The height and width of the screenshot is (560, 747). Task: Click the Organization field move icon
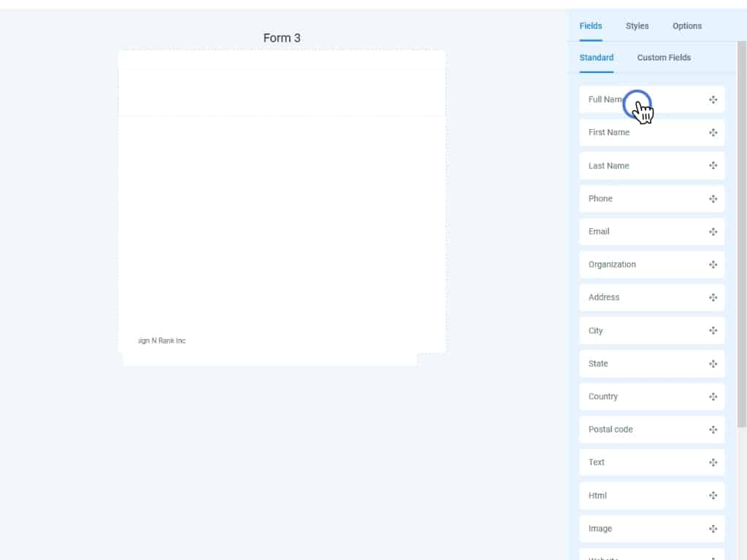[x=713, y=265]
